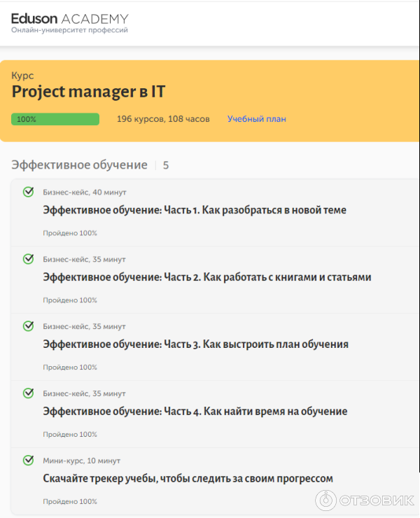Open the Учебный план link

tap(256, 119)
